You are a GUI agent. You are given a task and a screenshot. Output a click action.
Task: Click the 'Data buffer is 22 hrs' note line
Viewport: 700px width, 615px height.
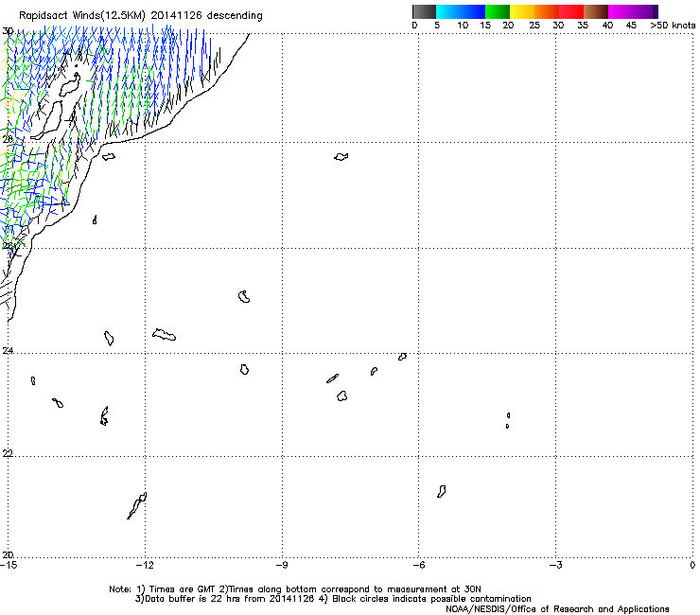click(x=333, y=599)
